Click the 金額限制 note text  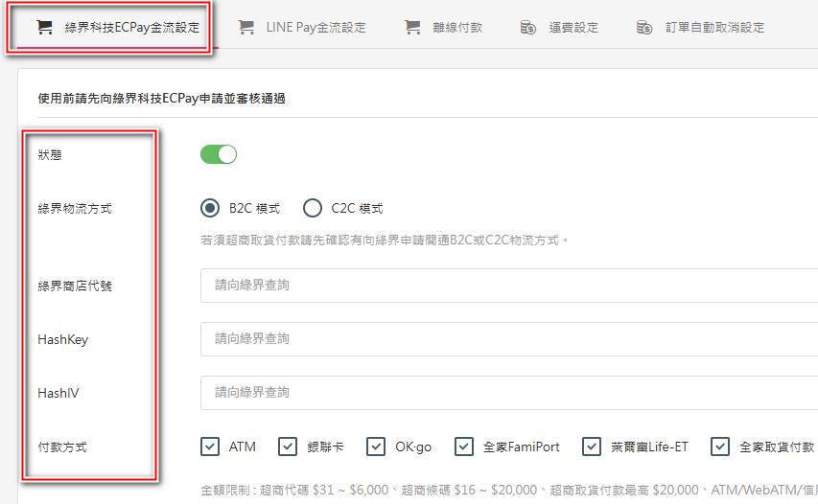pos(509,490)
